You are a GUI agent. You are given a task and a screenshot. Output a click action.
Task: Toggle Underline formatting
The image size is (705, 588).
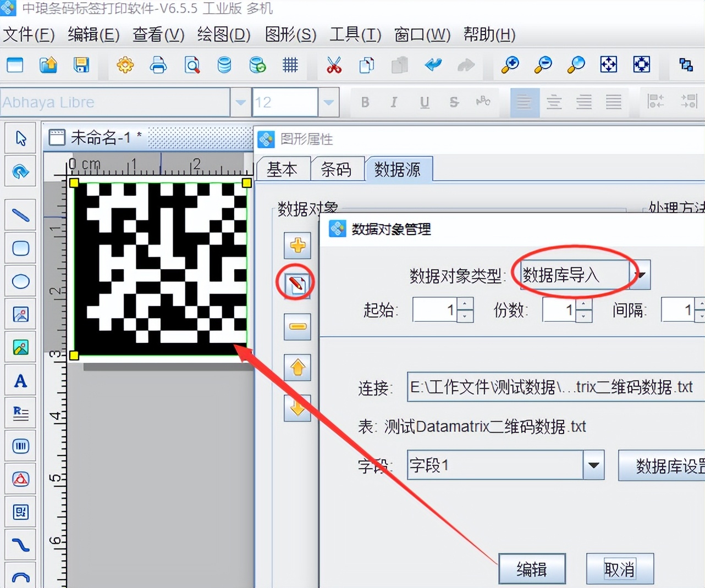pos(424,102)
